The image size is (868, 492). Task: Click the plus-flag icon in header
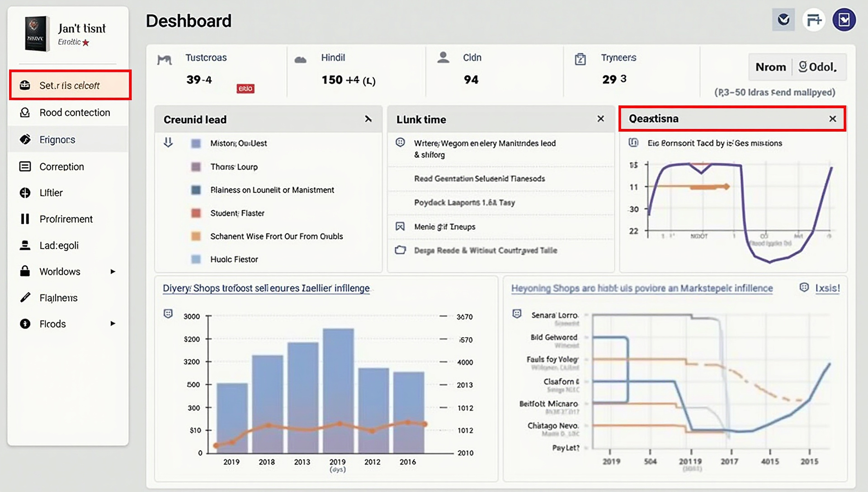(x=814, y=20)
